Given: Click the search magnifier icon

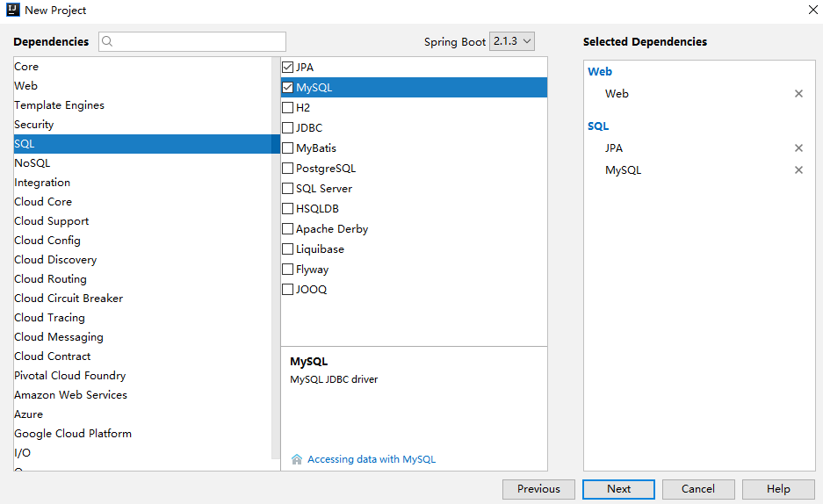Looking at the screenshot, I should [x=108, y=41].
